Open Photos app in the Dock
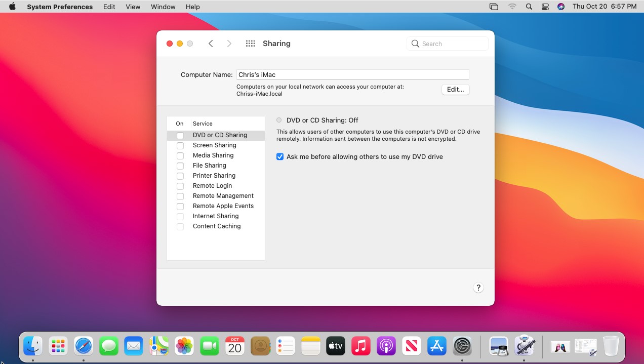Screen dimensions: 644x364 click(184, 346)
